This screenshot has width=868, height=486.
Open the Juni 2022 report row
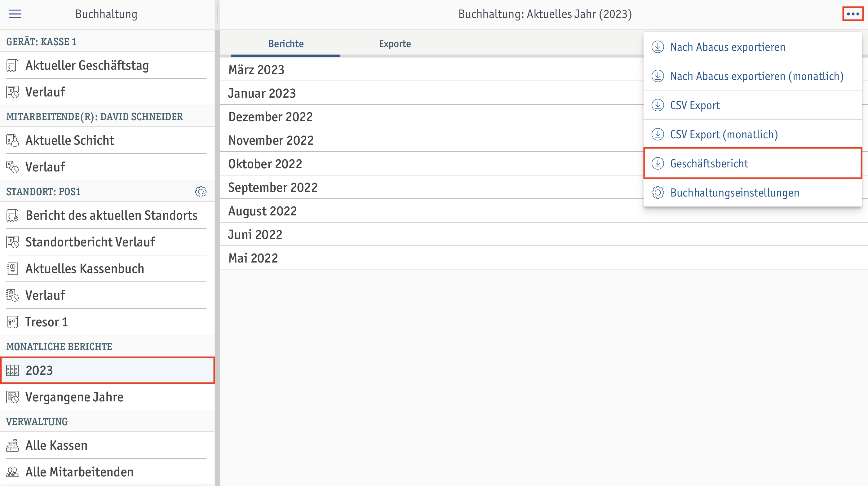tap(544, 234)
